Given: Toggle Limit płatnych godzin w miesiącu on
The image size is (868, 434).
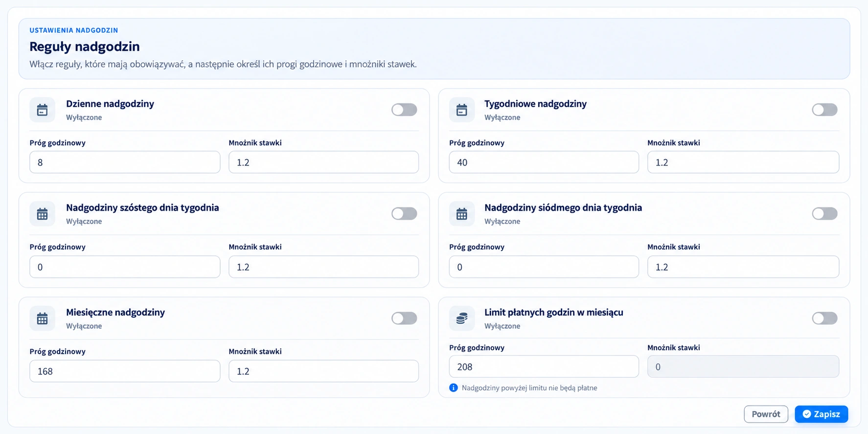Looking at the screenshot, I should pos(824,319).
